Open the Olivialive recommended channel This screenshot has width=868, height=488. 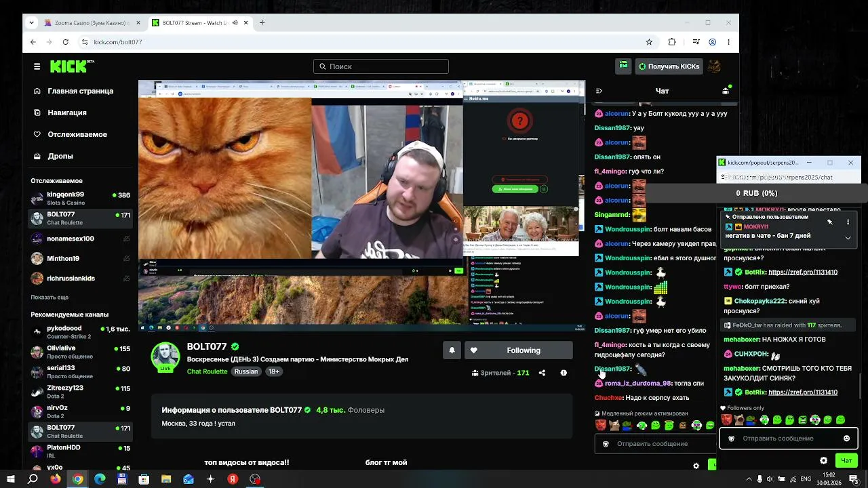81,352
